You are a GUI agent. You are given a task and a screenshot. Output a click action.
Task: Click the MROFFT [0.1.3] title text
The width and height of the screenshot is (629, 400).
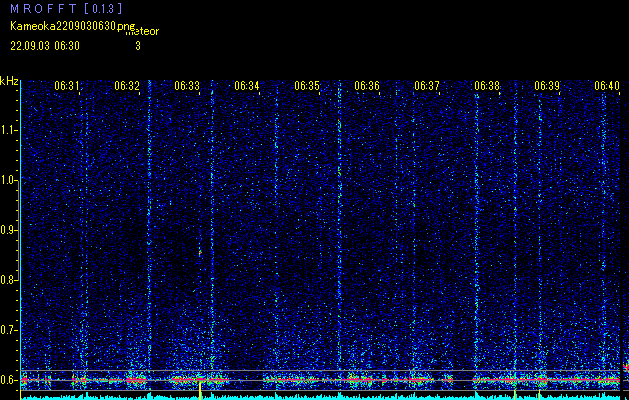pos(66,8)
